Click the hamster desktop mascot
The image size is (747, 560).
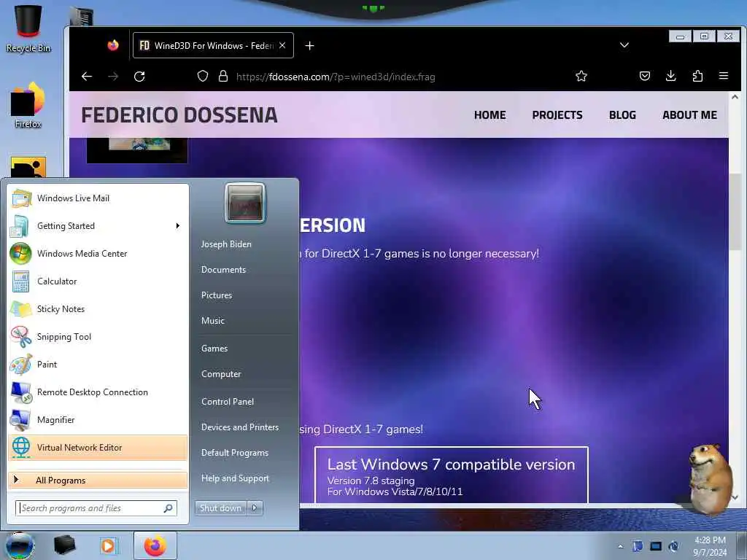point(711,478)
